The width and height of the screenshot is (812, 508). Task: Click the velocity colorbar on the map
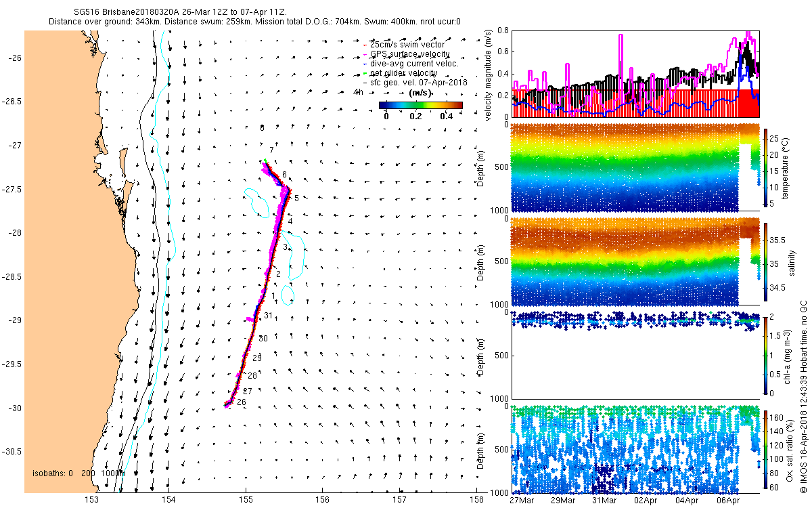pos(420,105)
